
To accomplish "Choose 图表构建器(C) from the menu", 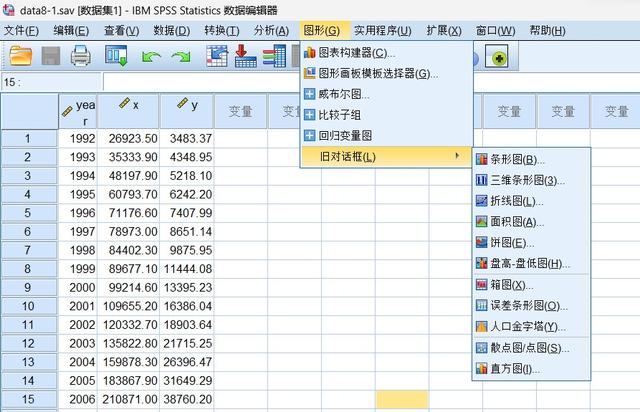I will (x=386, y=53).
